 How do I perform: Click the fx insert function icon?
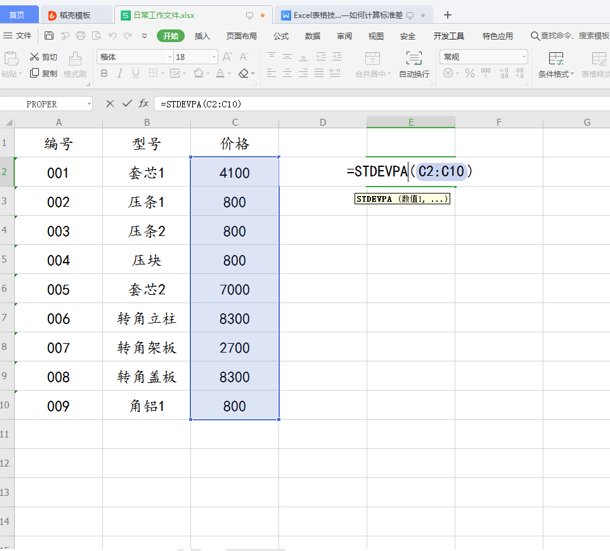tap(144, 104)
